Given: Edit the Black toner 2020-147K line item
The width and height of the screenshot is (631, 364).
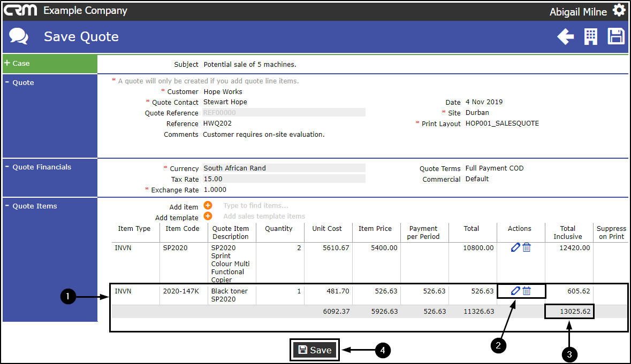Looking at the screenshot, I should tap(515, 291).
